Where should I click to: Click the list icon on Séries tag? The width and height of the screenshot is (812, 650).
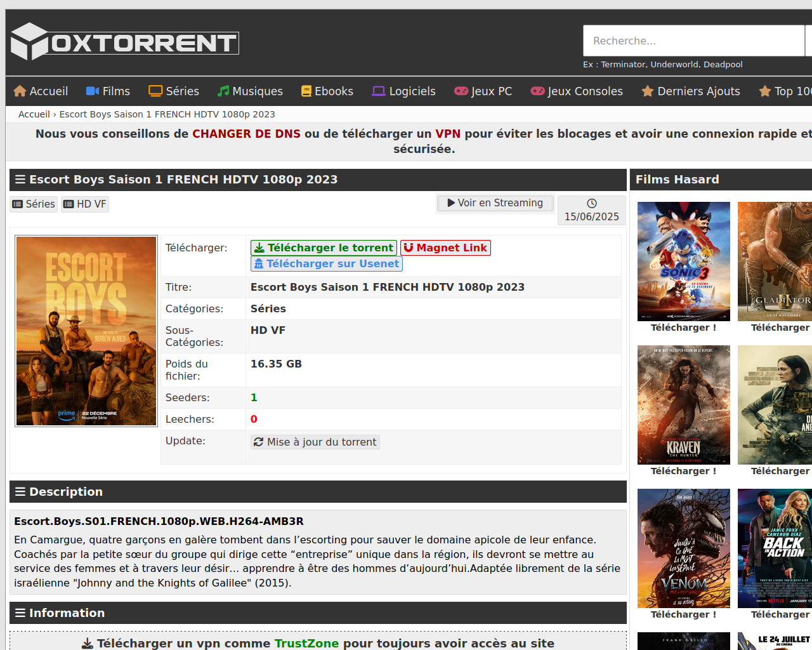click(18, 204)
